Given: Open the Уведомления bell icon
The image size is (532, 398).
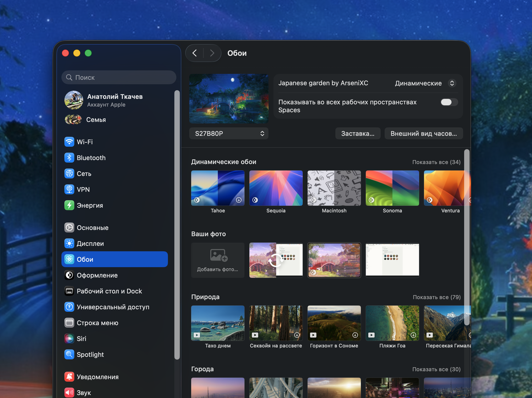Looking at the screenshot, I should pos(69,377).
